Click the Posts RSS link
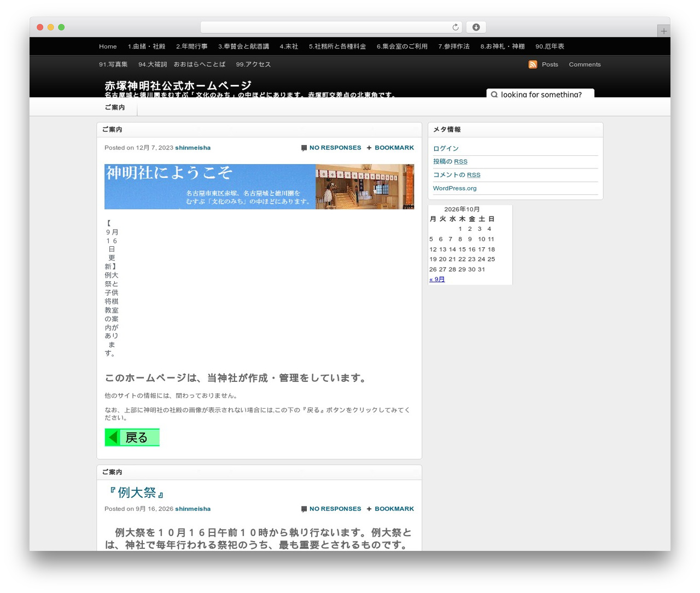This screenshot has height=593, width=700. pos(550,65)
